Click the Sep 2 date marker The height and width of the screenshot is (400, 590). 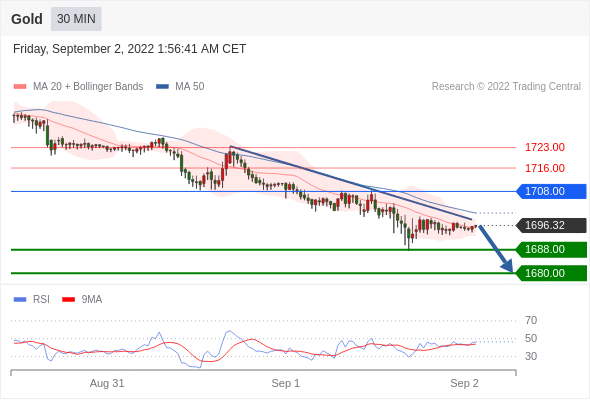(x=464, y=383)
